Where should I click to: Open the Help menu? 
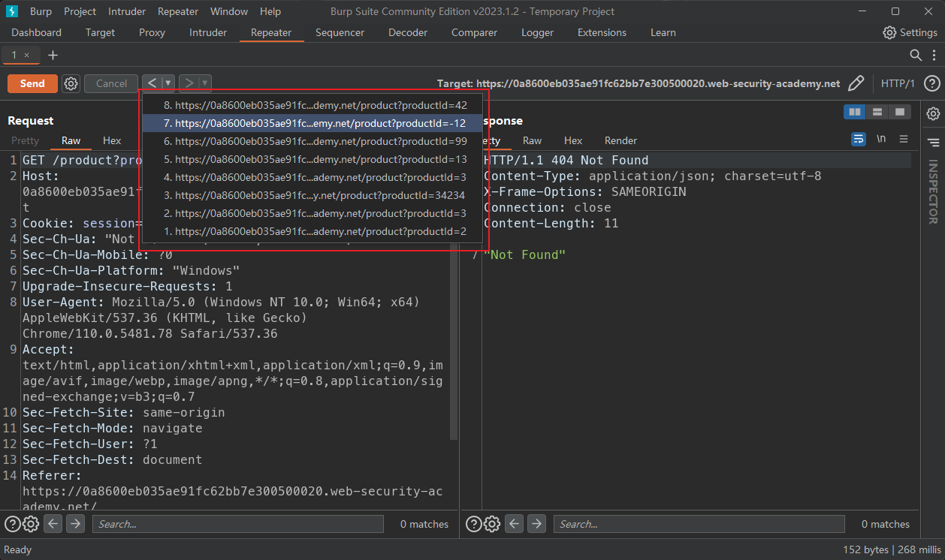(270, 11)
